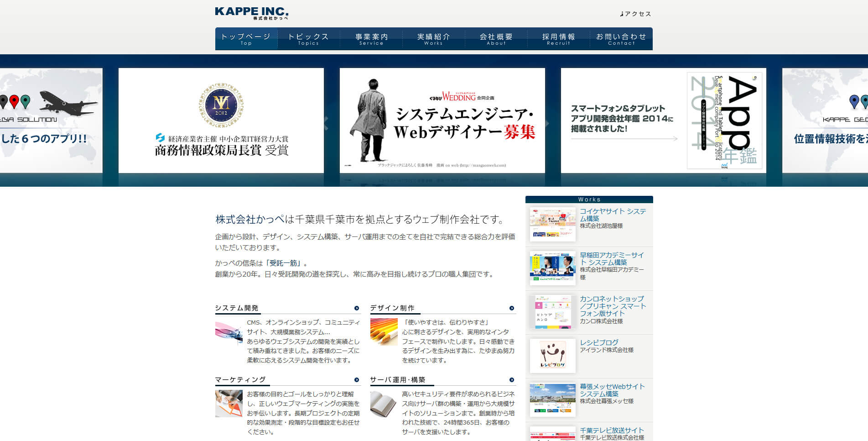Click the KAPPE INC. logo
The width and height of the screenshot is (868, 441).
[x=251, y=13]
